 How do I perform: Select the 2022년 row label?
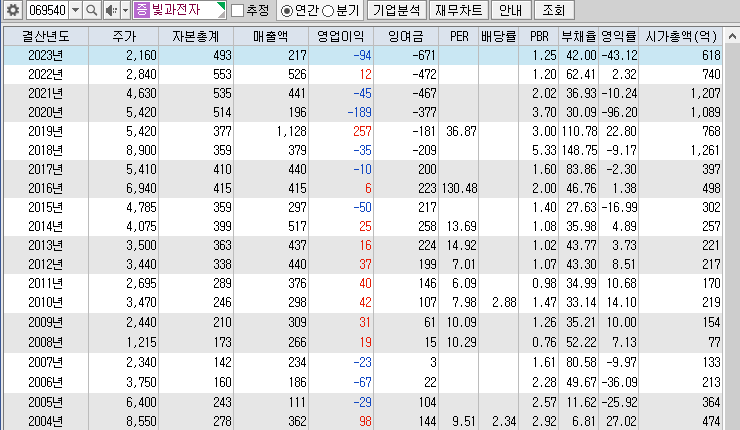point(46,74)
